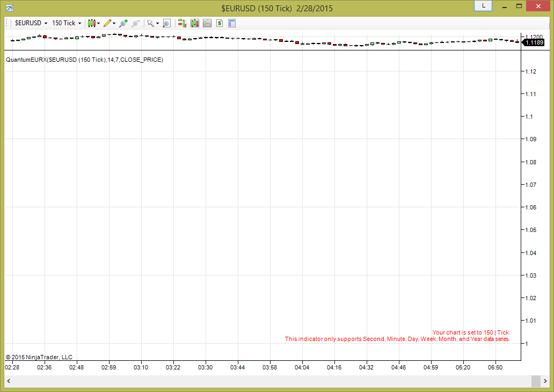Select the cursor pointer tool icon
The width and height of the screenshot is (554, 392).
[151, 23]
